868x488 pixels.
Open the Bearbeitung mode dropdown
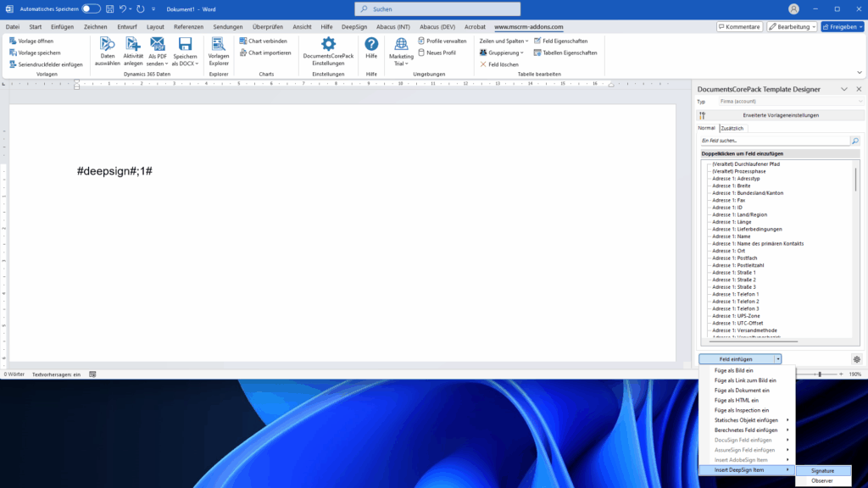(x=793, y=26)
